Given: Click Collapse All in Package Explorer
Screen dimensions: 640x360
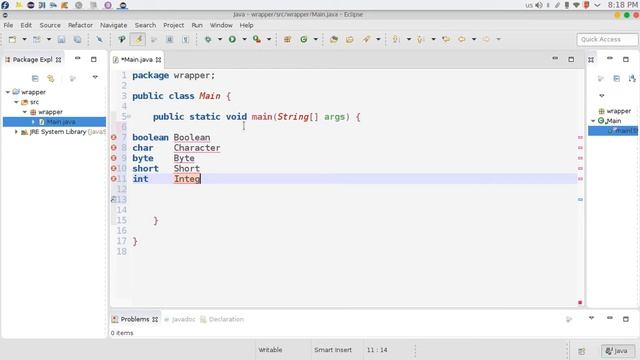Looking at the screenshot, I should click(x=35, y=78).
